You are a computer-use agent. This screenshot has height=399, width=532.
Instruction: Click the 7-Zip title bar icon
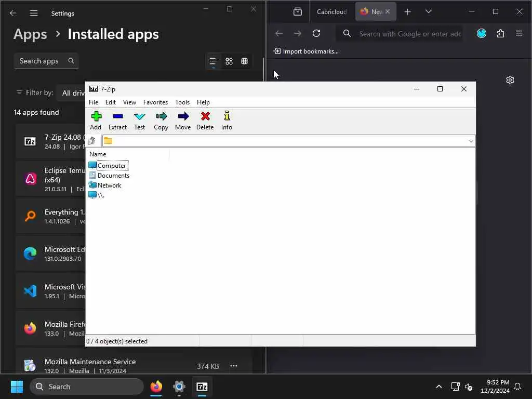pyautogui.click(x=94, y=89)
